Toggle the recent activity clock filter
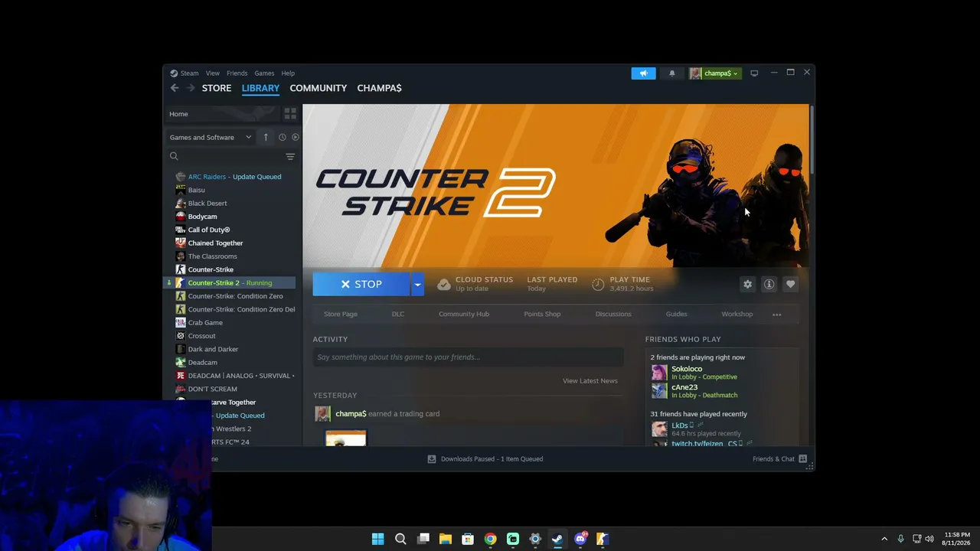This screenshot has width=980, height=551. (282, 137)
